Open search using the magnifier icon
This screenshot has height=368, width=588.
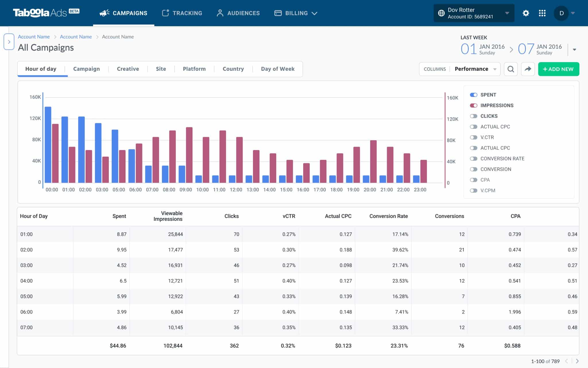click(x=511, y=69)
